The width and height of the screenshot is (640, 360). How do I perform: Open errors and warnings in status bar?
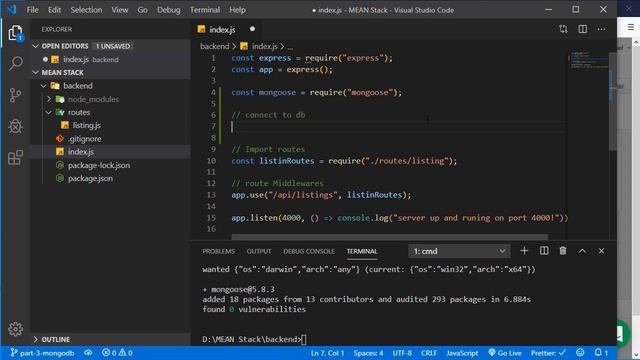pyautogui.click(x=117, y=353)
